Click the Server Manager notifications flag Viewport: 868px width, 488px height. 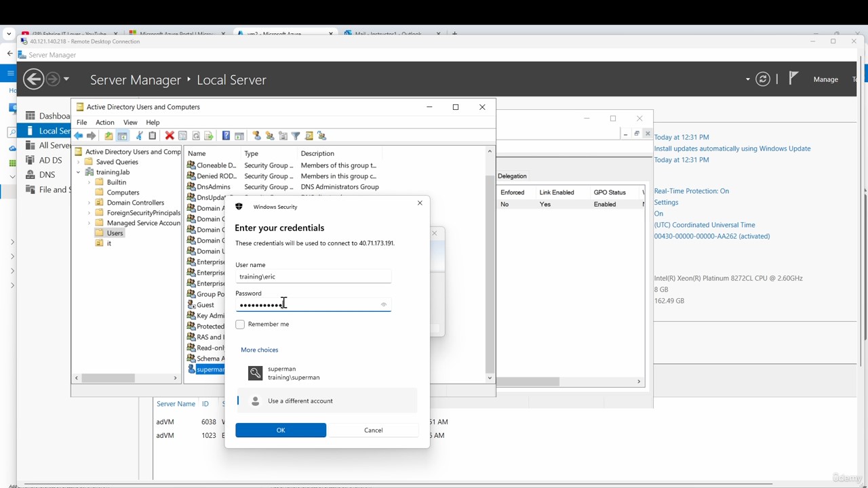click(x=793, y=79)
